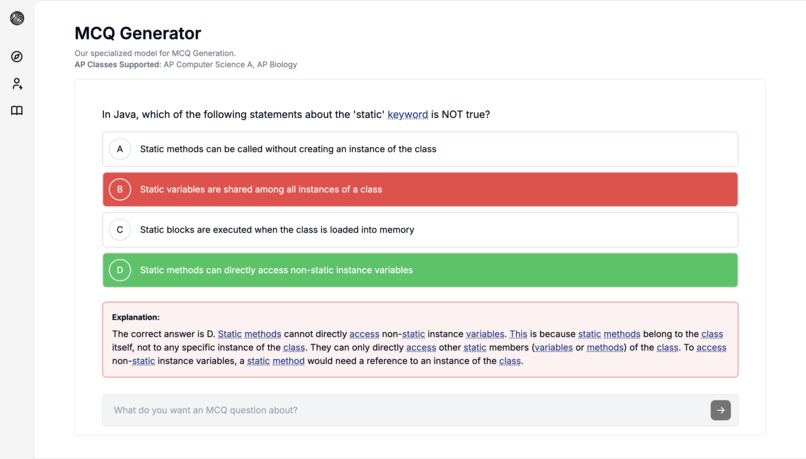Click the app logo icon in sidebar
806x459 pixels.
pyautogui.click(x=17, y=18)
